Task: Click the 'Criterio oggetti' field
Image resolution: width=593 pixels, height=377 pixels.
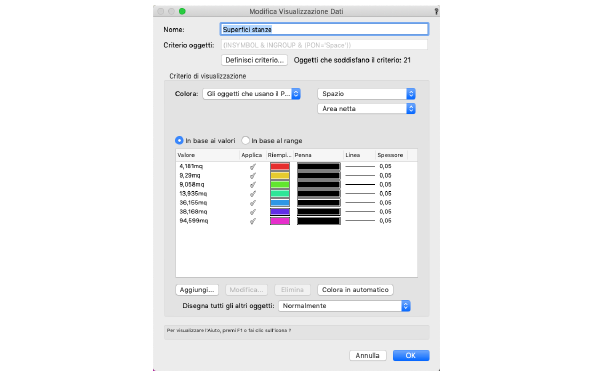Action: point(324,45)
